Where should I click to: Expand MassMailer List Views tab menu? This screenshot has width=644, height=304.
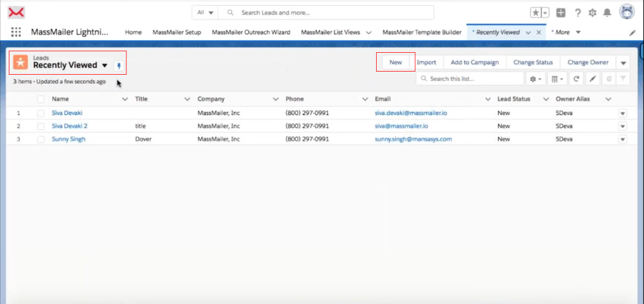coord(369,33)
